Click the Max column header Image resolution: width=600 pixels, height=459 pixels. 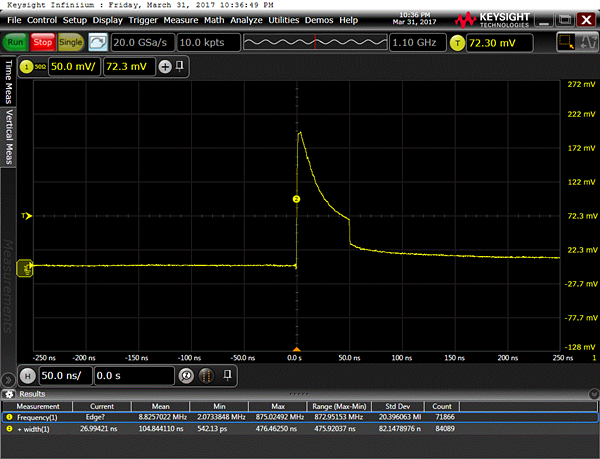(278, 406)
